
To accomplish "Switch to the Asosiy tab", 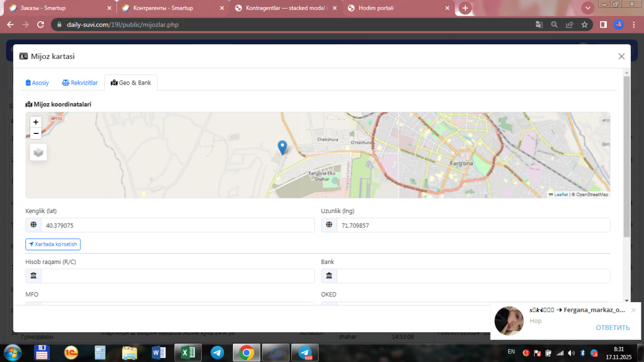I will (x=37, y=83).
